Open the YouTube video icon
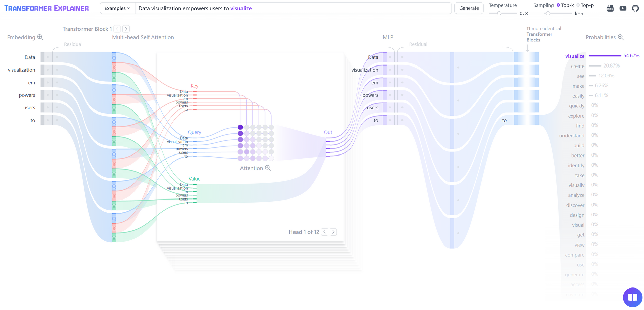Viewport: 644px width, 310px height. click(623, 8)
